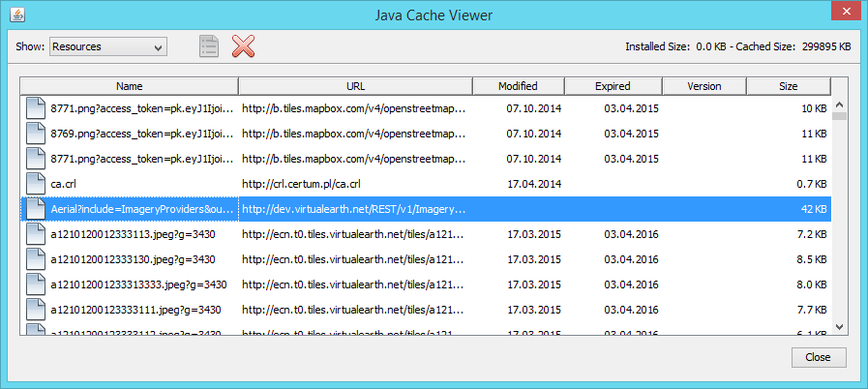
Task: Sort by the Size column header
Action: click(788, 86)
